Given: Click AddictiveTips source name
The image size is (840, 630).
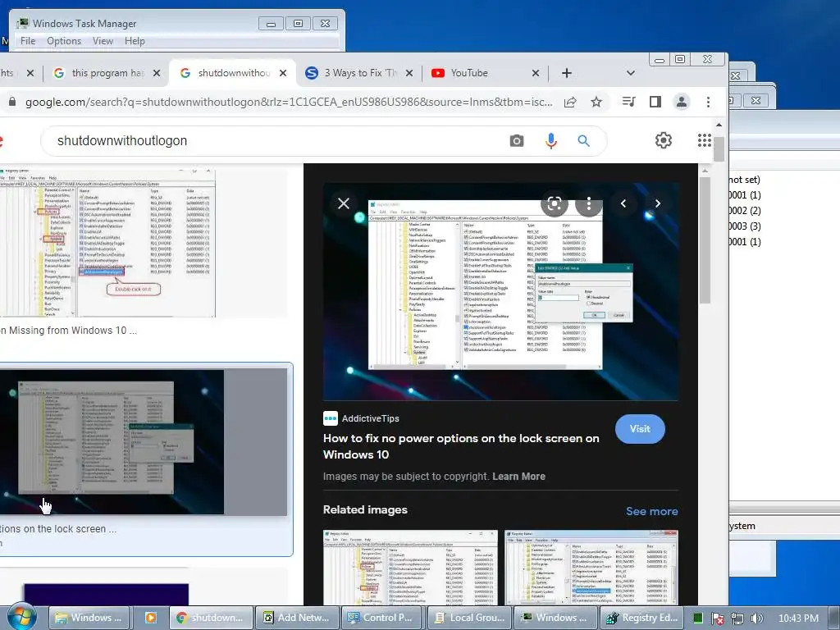Looking at the screenshot, I should [370, 418].
